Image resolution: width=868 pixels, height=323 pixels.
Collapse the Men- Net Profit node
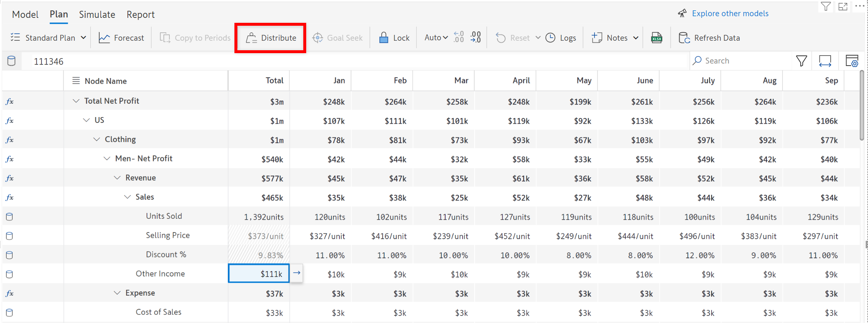(107, 159)
